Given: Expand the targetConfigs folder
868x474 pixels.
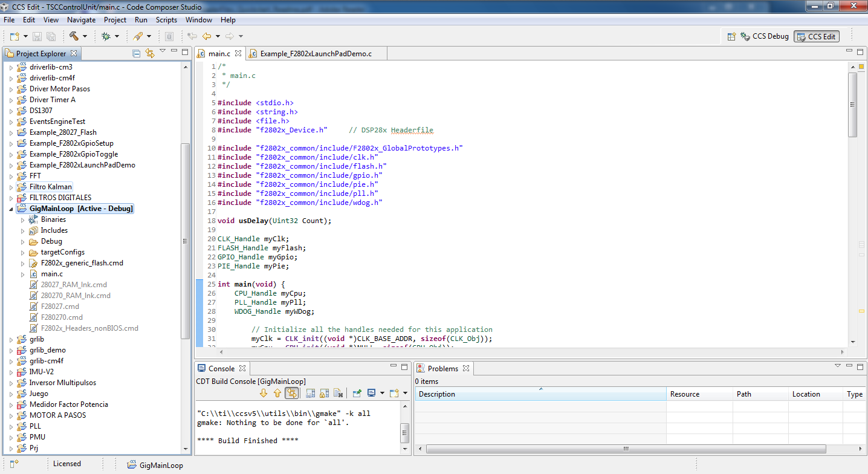Looking at the screenshot, I should 22,252.
